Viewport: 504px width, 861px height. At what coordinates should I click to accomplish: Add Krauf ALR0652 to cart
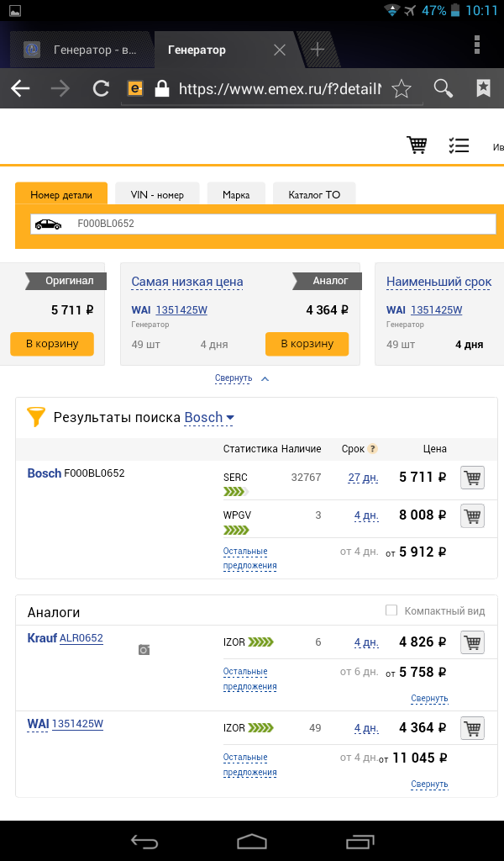473,642
